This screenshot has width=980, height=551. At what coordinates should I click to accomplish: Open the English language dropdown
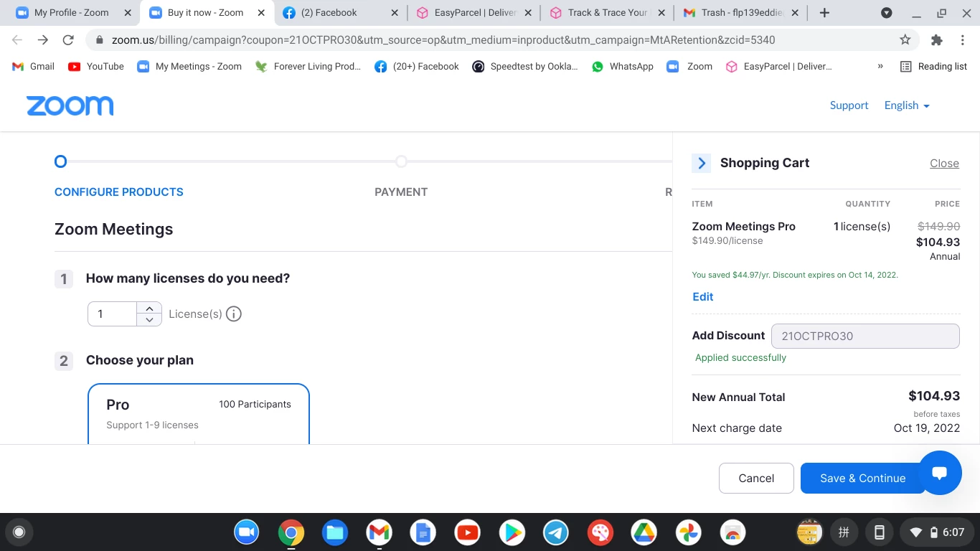click(x=907, y=105)
